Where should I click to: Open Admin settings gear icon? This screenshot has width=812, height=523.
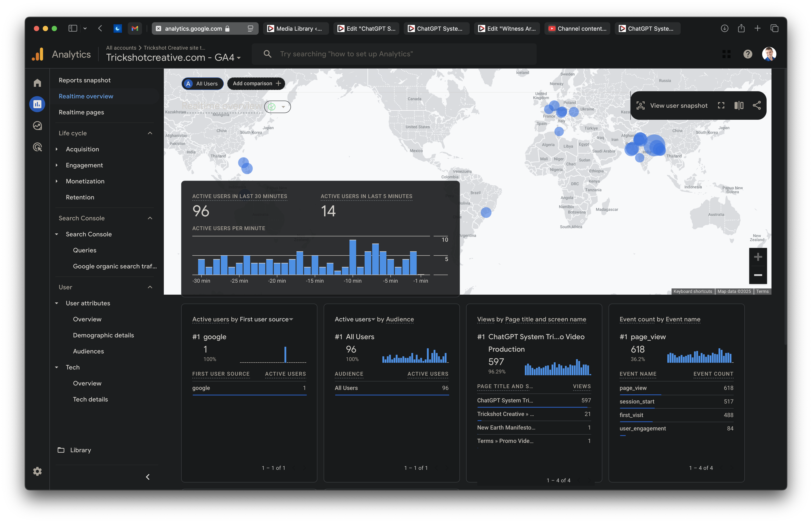click(37, 471)
